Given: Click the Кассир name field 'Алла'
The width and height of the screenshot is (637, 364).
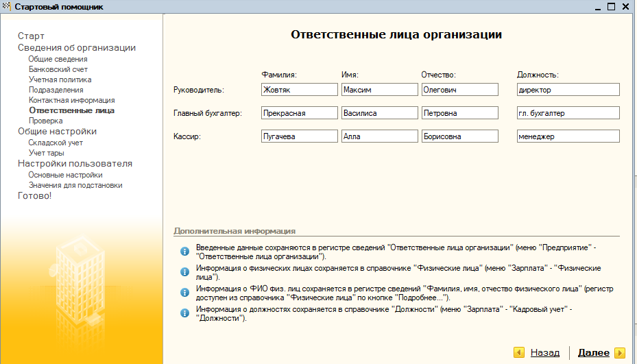Looking at the screenshot, I should click(x=379, y=136).
